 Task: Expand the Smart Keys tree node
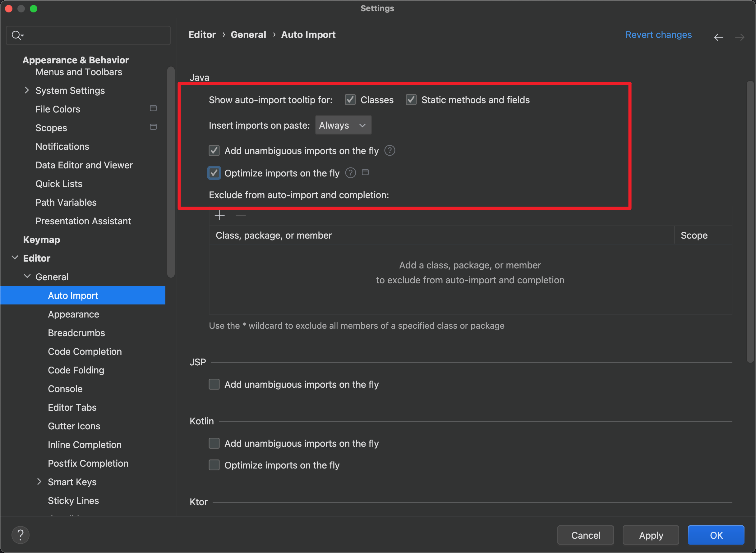click(39, 482)
